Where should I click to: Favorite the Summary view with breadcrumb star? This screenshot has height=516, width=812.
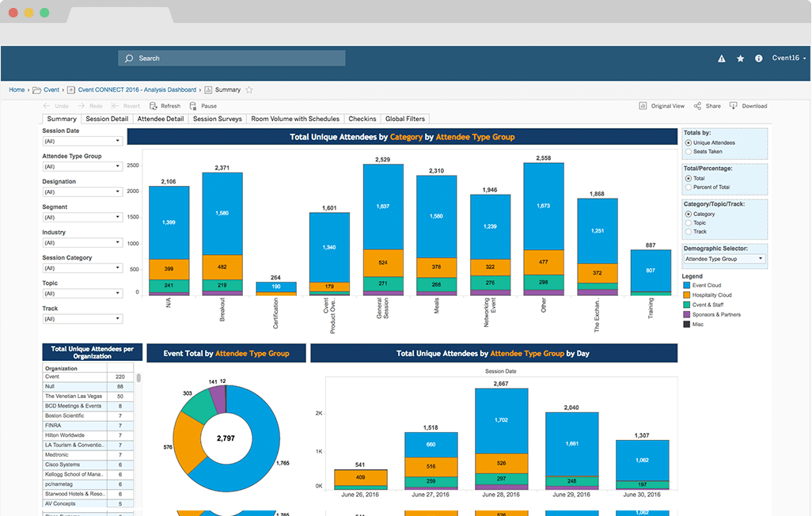249,90
